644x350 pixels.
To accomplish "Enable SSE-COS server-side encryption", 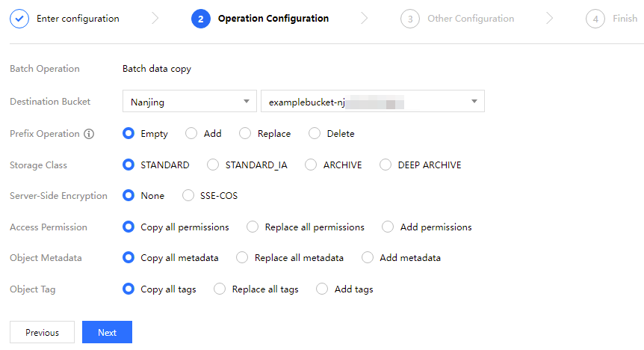I will [x=188, y=196].
